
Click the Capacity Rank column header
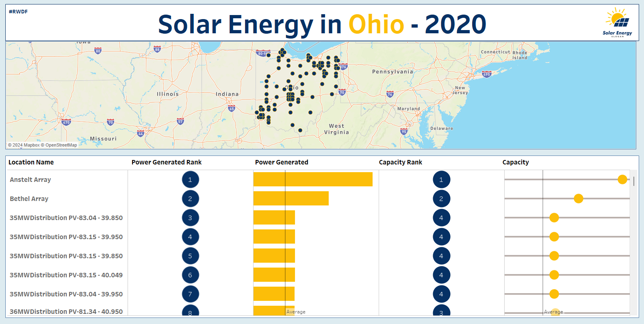point(400,162)
